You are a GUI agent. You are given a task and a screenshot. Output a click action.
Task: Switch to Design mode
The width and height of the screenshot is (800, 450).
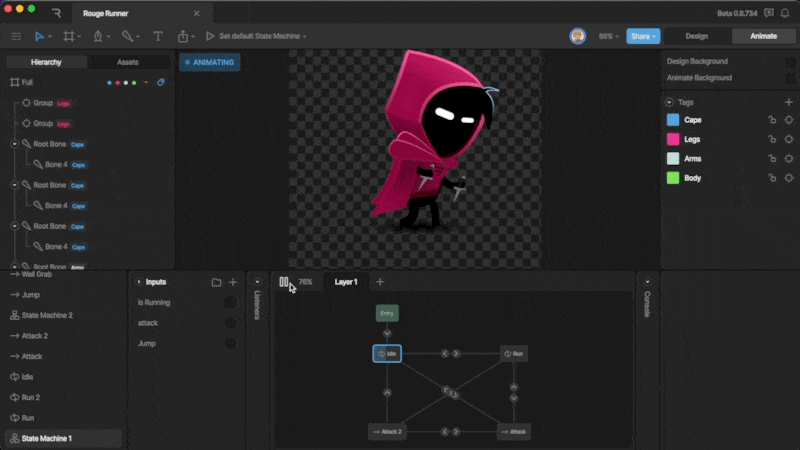pyautogui.click(x=696, y=36)
